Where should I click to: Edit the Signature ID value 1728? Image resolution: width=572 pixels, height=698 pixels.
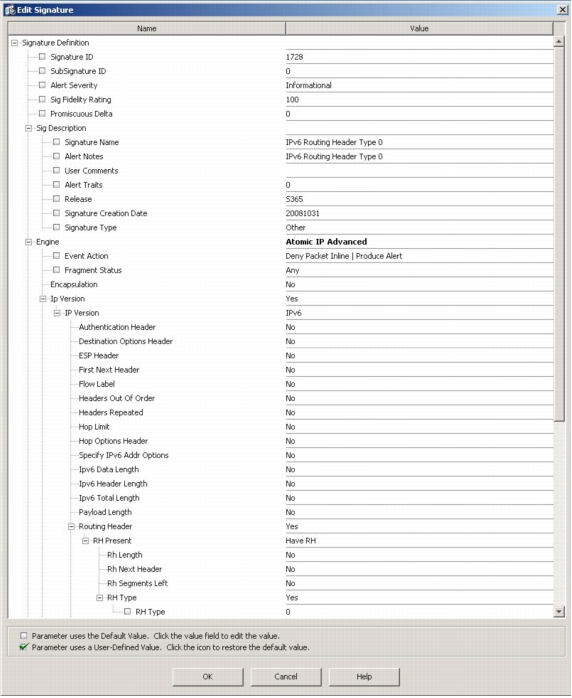pos(419,57)
